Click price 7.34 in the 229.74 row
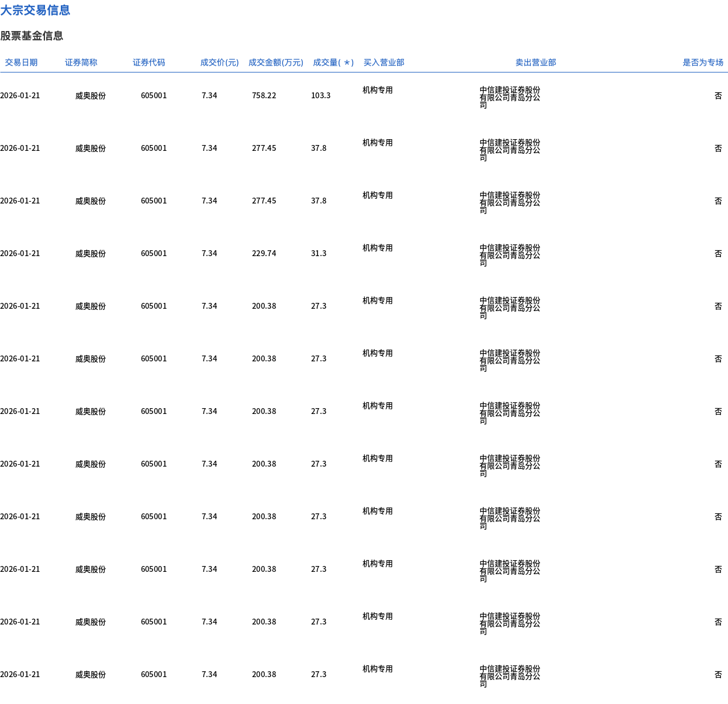This screenshot has width=728, height=704. (x=209, y=254)
